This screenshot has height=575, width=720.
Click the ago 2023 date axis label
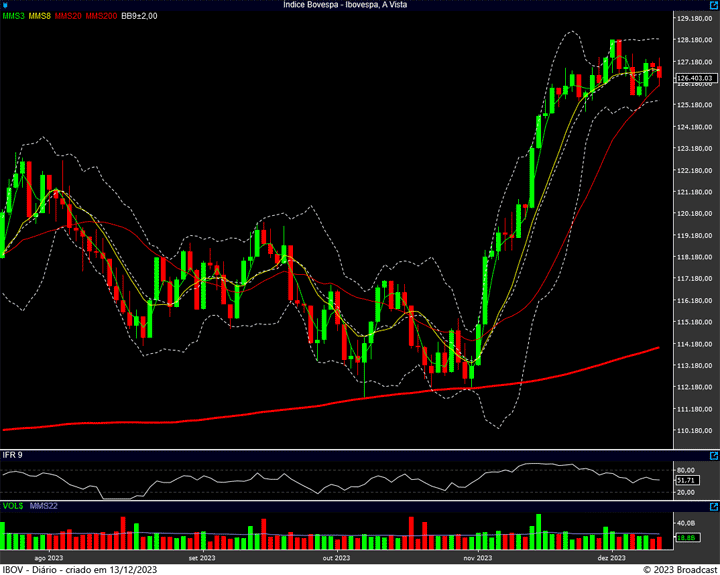[49, 558]
